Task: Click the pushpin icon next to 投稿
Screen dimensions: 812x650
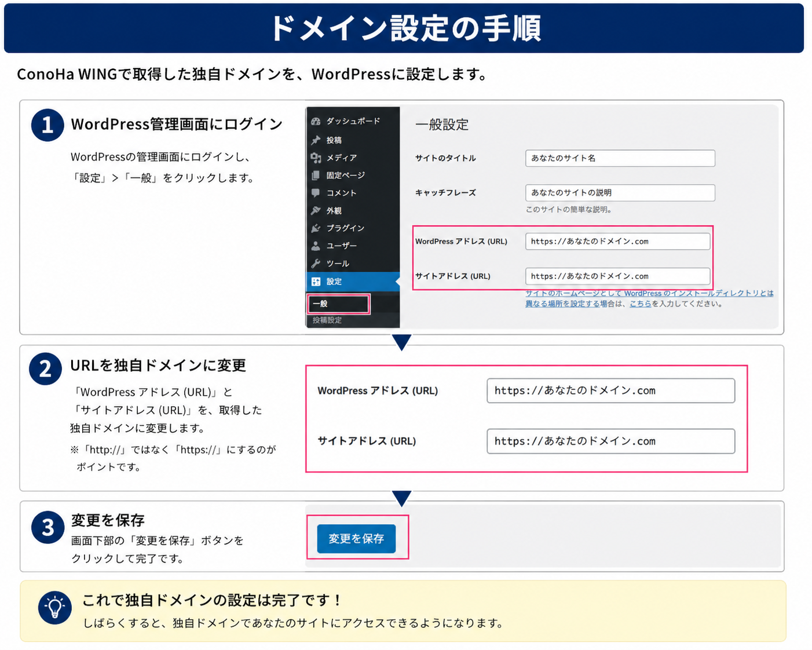Action: pos(316,140)
